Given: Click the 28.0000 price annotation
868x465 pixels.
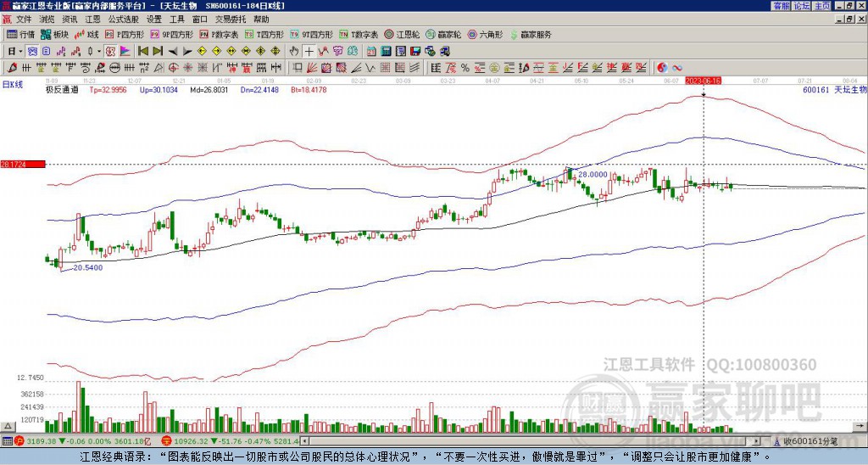Looking at the screenshot, I should 593,174.
